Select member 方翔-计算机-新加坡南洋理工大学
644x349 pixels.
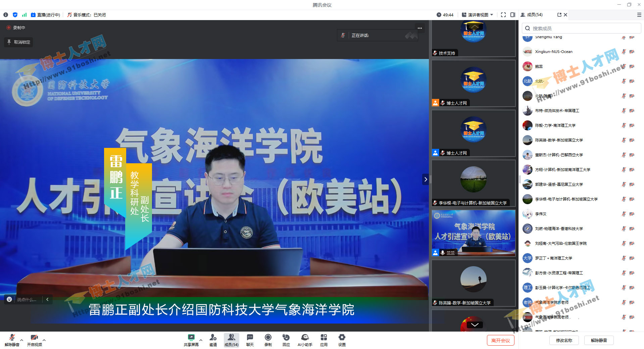tap(582, 170)
